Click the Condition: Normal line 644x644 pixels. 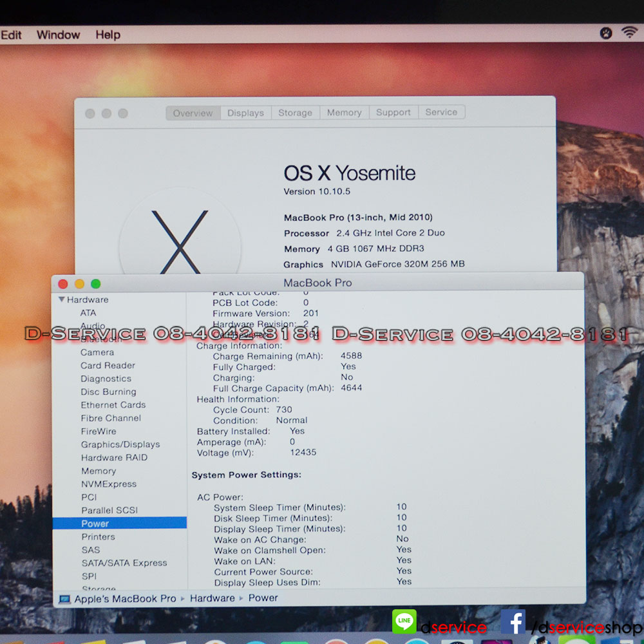point(260,421)
